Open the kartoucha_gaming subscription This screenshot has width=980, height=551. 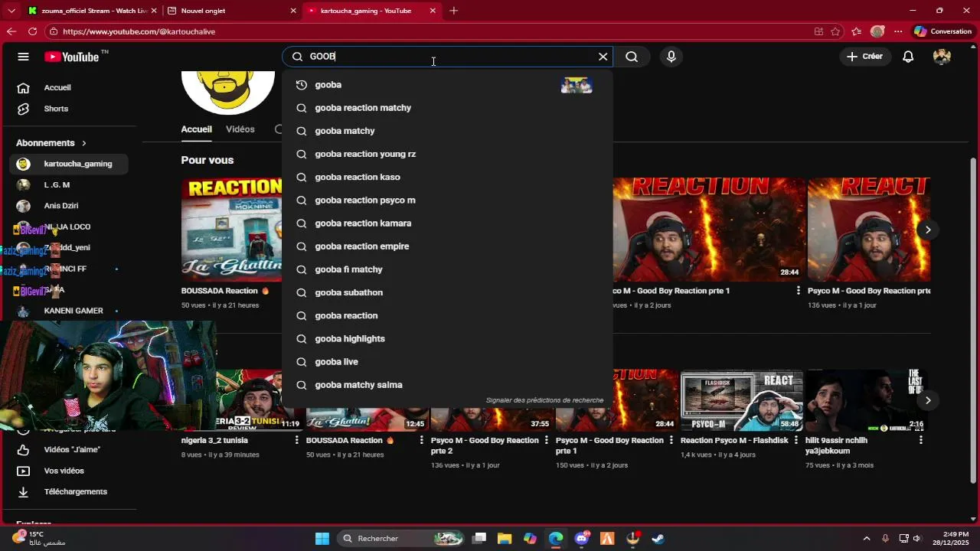(x=69, y=164)
